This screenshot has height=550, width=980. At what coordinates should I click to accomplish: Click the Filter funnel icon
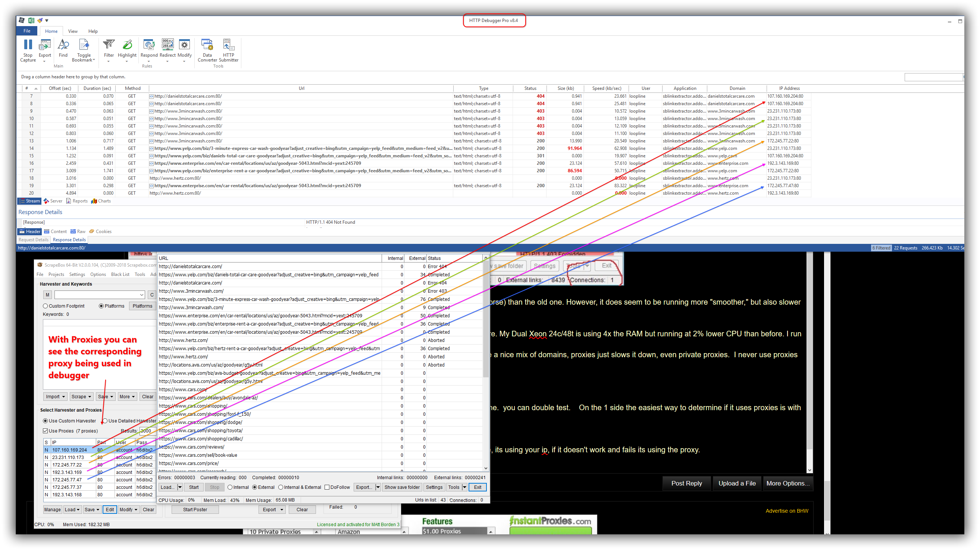tap(109, 45)
